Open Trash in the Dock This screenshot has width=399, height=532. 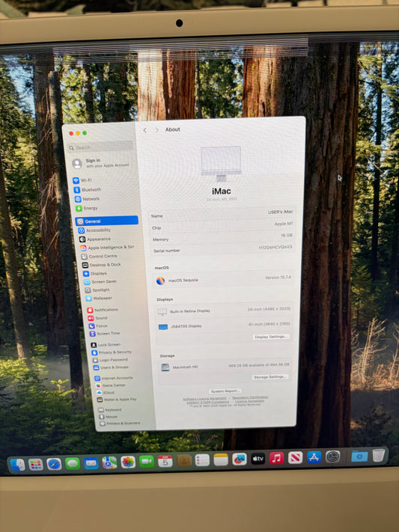tap(378, 456)
